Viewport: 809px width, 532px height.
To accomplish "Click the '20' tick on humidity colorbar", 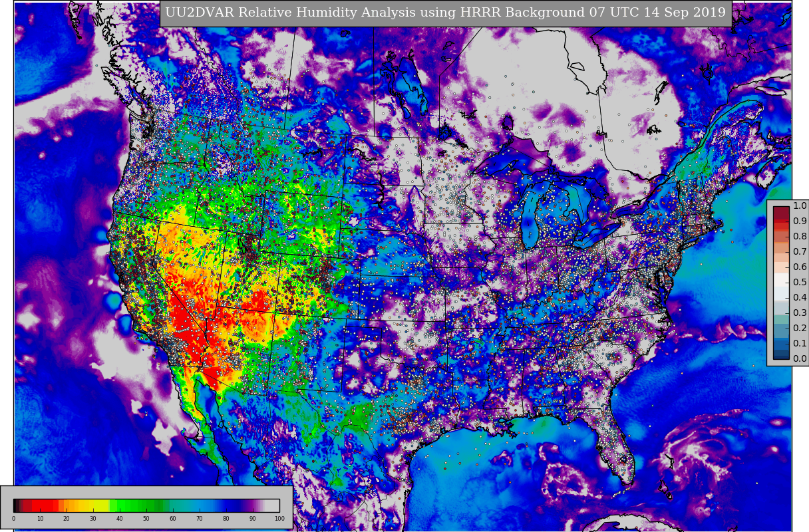I will pyautogui.click(x=67, y=519).
